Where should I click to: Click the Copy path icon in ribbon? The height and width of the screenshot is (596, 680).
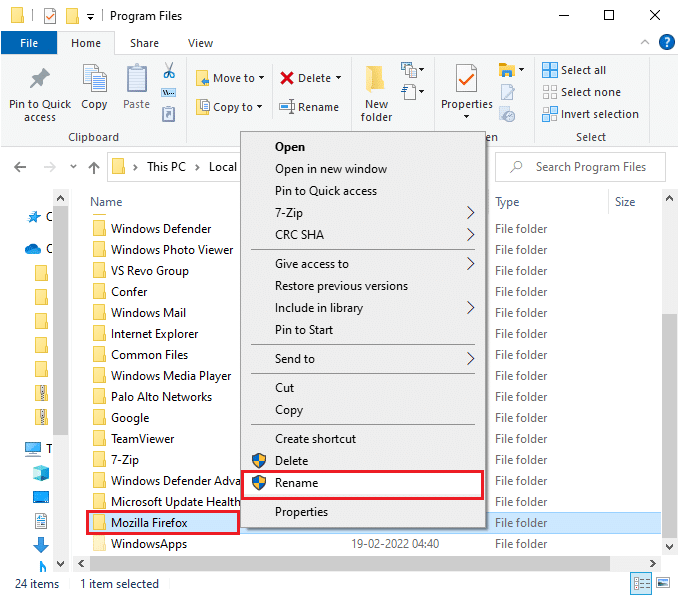169,92
